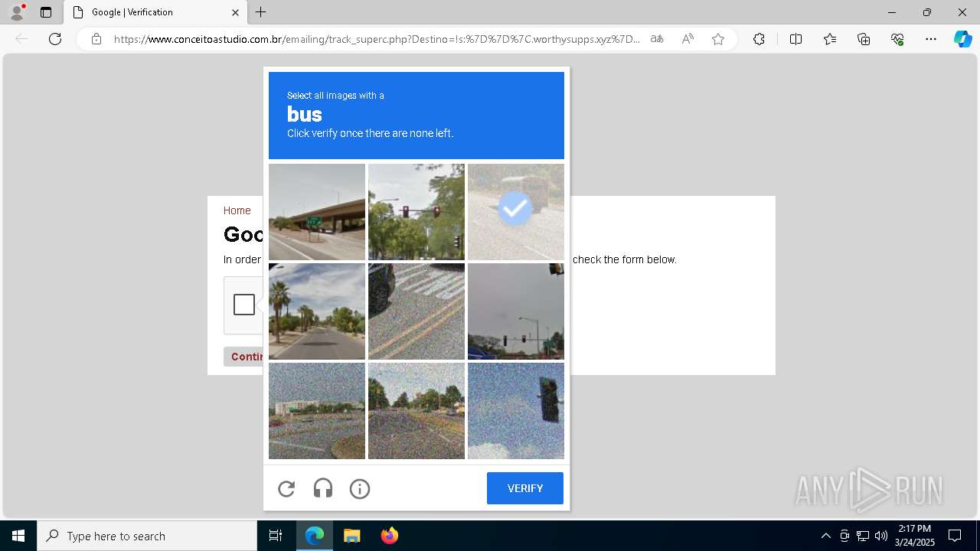Show hidden system tray icons

point(825,536)
